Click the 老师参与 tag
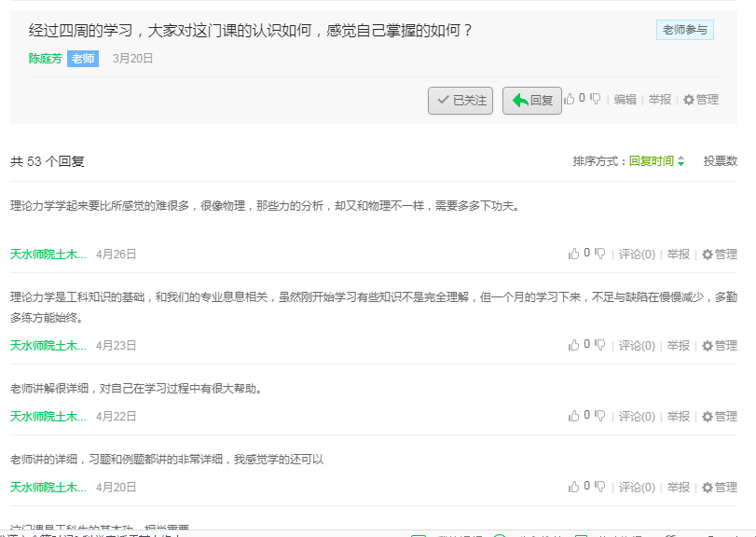 [684, 30]
